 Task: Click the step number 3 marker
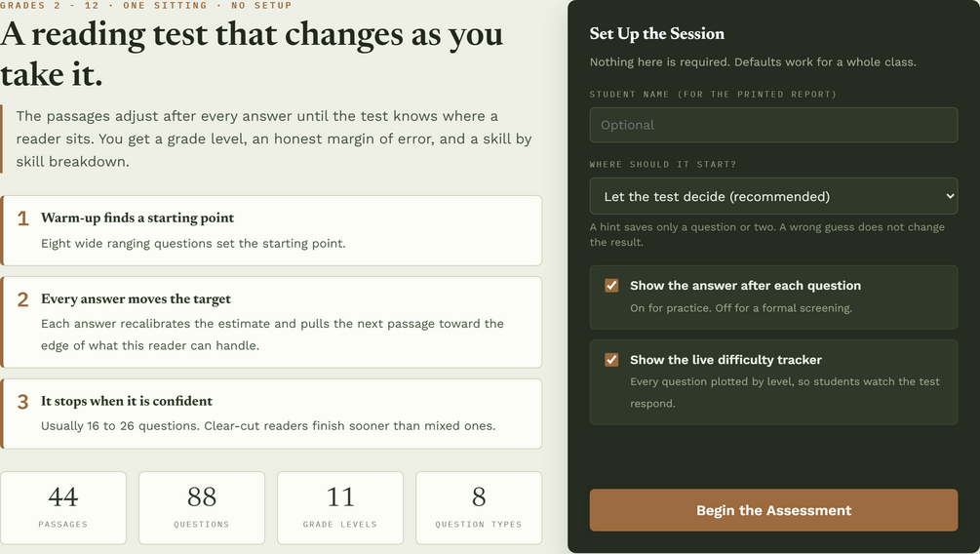click(23, 402)
